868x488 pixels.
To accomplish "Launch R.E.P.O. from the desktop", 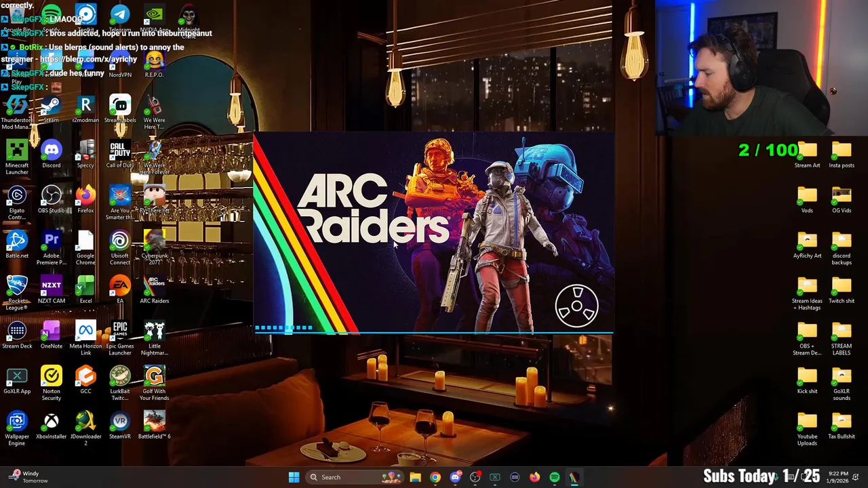I will point(155,64).
